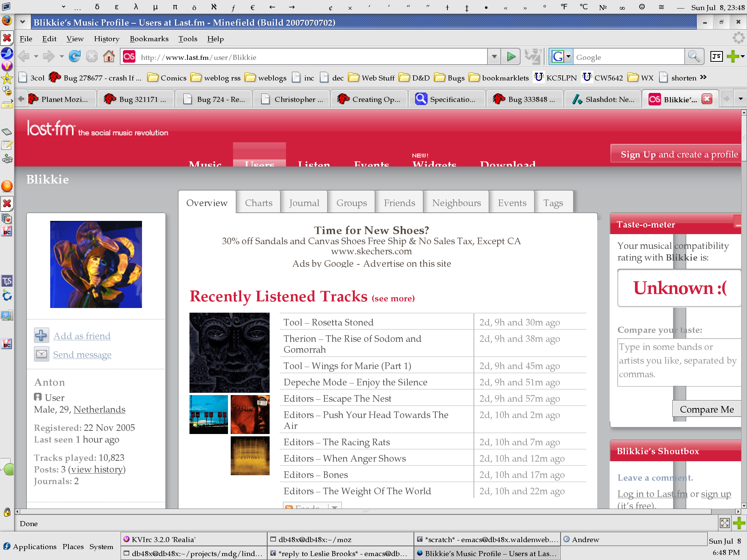
Task: Open the KC5LPN bookmark
Action: (x=555, y=78)
